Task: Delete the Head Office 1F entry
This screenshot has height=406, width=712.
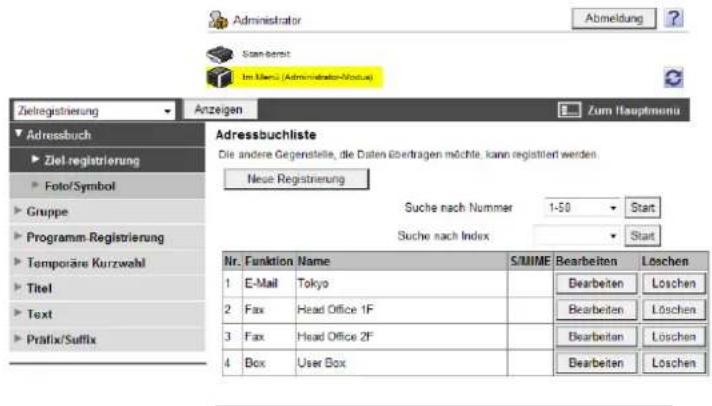Action: [674, 310]
